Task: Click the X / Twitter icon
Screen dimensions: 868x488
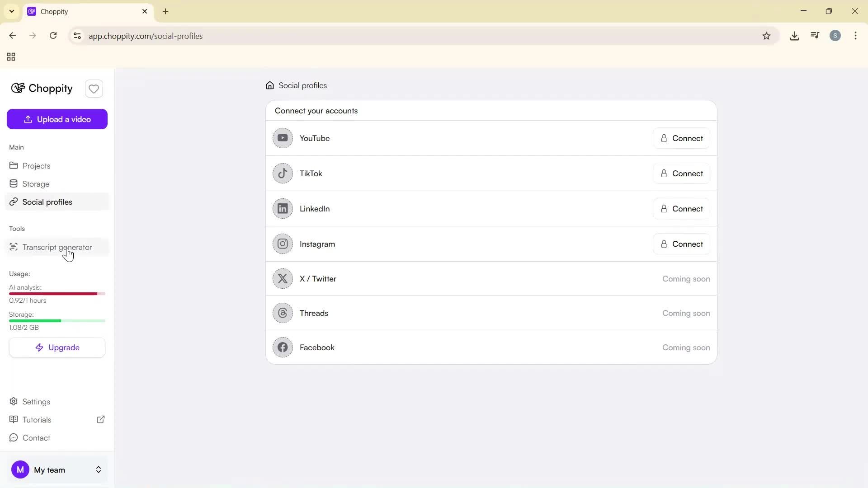Action: point(283,278)
